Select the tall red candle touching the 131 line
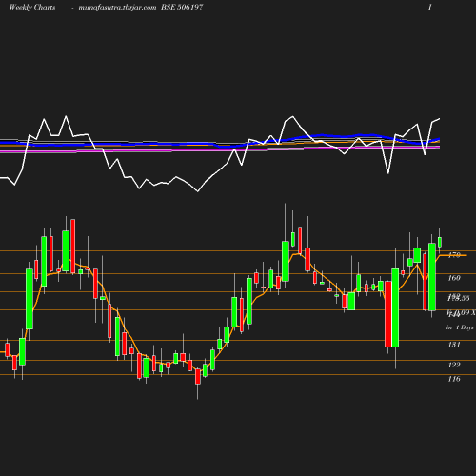 388,314
